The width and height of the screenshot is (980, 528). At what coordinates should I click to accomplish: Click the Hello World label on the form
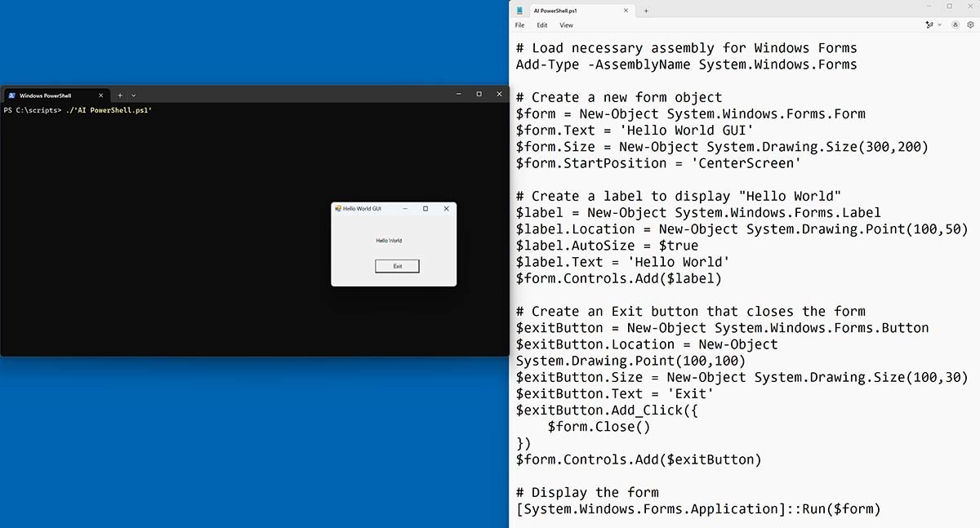(390, 240)
